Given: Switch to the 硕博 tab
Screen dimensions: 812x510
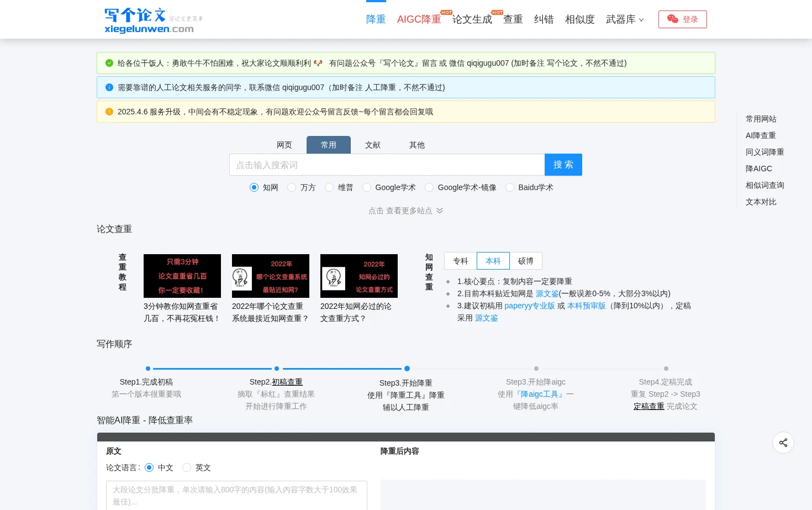Looking at the screenshot, I should click(x=526, y=261).
